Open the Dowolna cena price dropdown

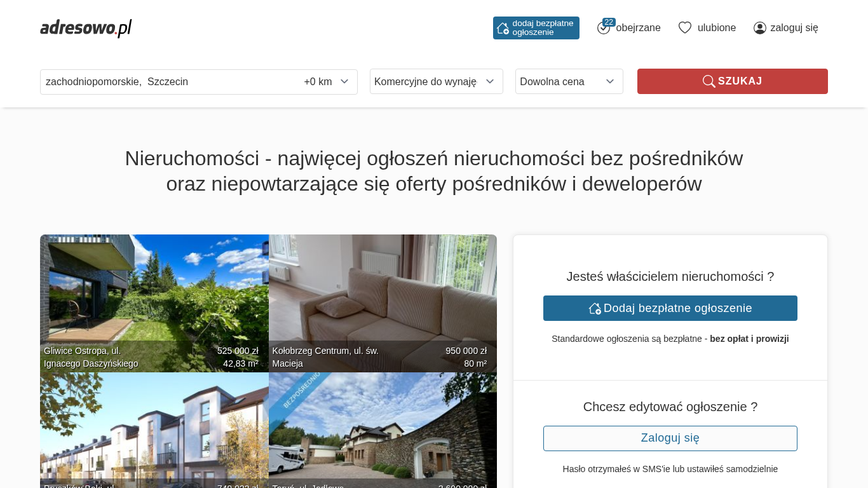pyautogui.click(x=569, y=81)
